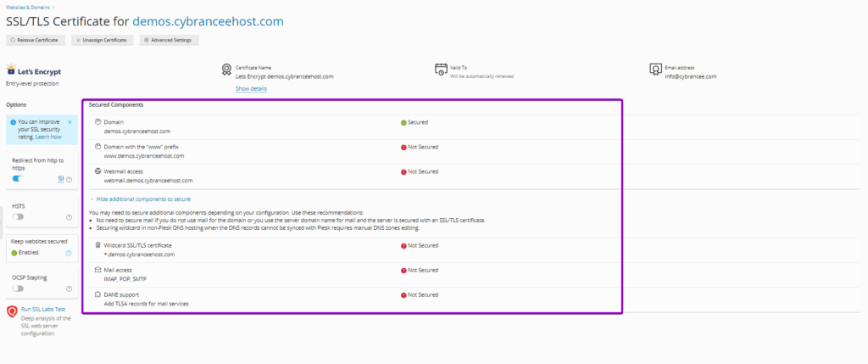Click the Qualys SSL Labs shield icon

click(x=12, y=312)
